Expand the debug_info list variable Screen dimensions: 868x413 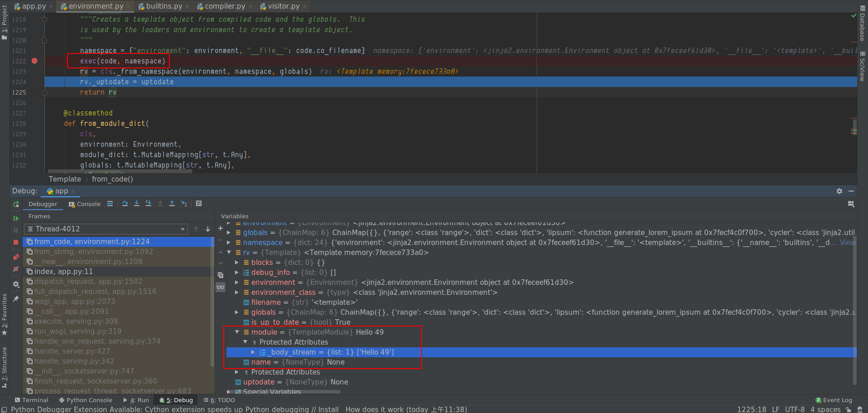pyautogui.click(x=237, y=272)
